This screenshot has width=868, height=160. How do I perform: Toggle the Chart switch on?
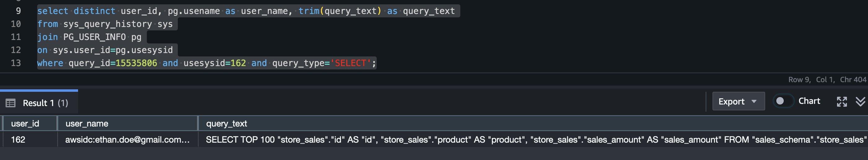pos(783,101)
